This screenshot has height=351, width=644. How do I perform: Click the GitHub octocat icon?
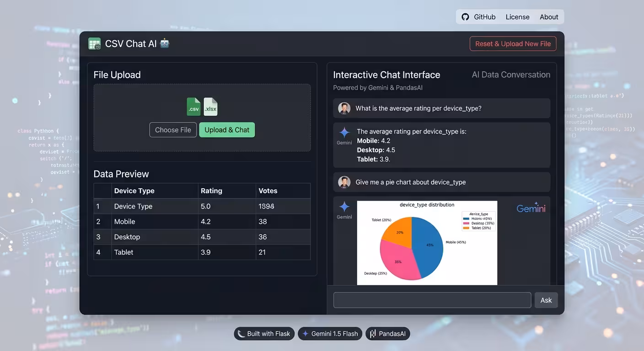tap(465, 17)
